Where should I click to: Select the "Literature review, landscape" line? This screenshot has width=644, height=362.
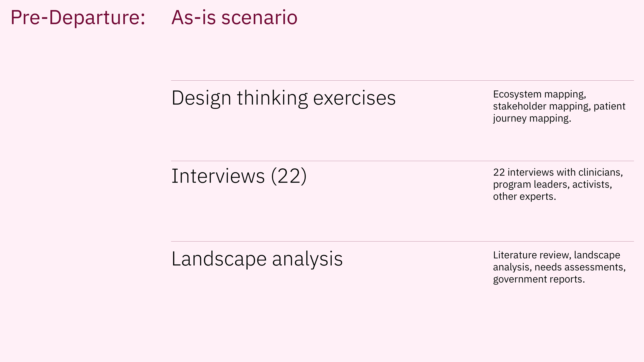click(x=556, y=255)
